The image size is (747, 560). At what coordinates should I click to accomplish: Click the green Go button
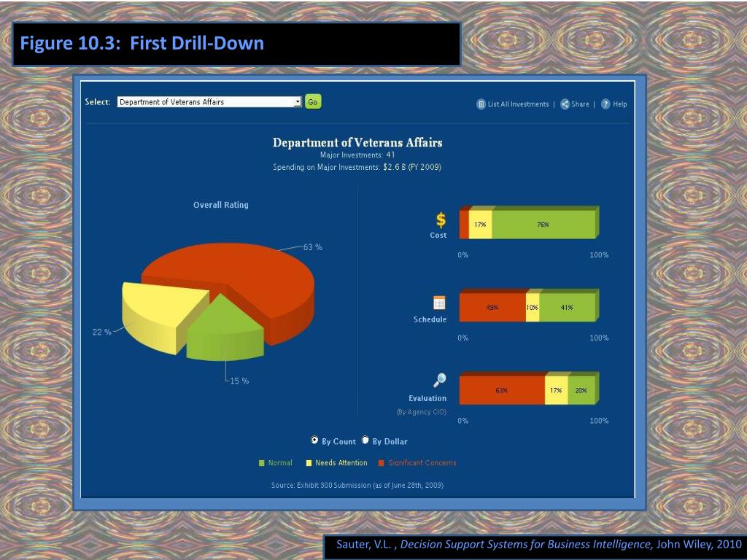[313, 102]
